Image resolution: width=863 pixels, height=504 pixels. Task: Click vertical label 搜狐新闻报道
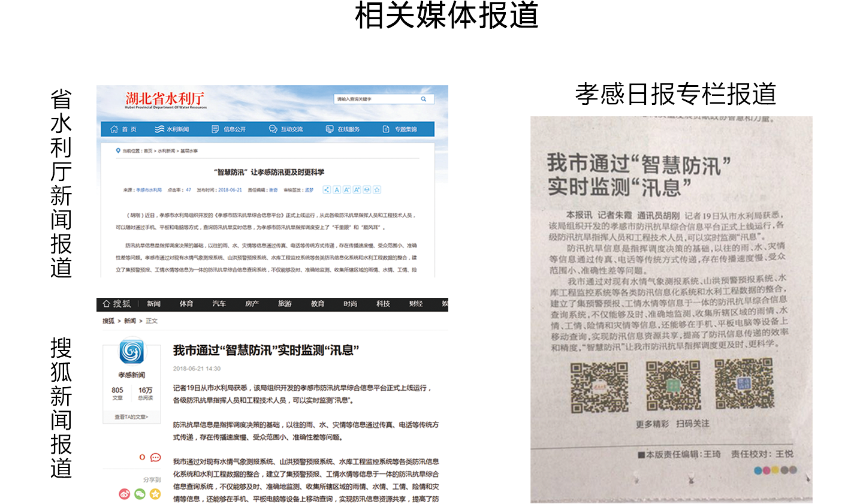(x=61, y=408)
